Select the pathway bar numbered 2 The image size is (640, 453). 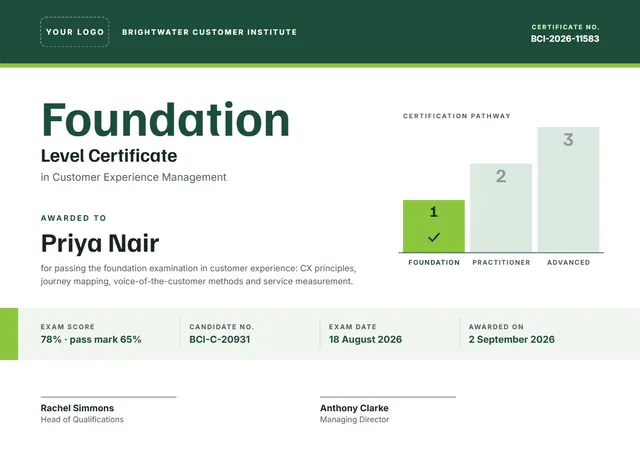pyautogui.click(x=501, y=208)
